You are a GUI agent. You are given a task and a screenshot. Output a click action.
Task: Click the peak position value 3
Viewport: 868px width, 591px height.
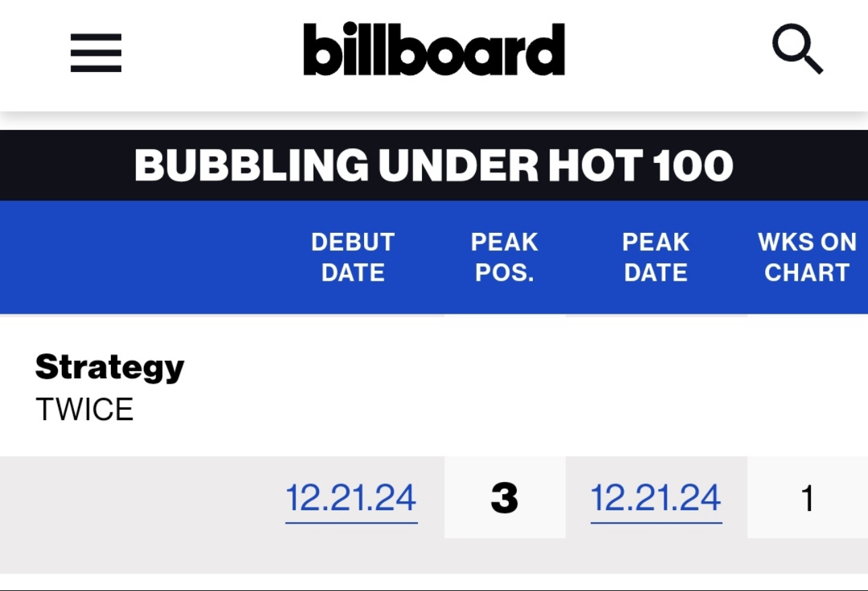pyautogui.click(x=505, y=499)
